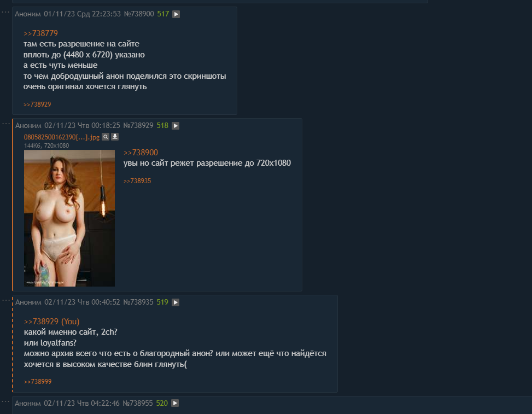Click the play arrow icon on post №738935
The width and height of the screenshot is (532, 414).
point(176,302)
